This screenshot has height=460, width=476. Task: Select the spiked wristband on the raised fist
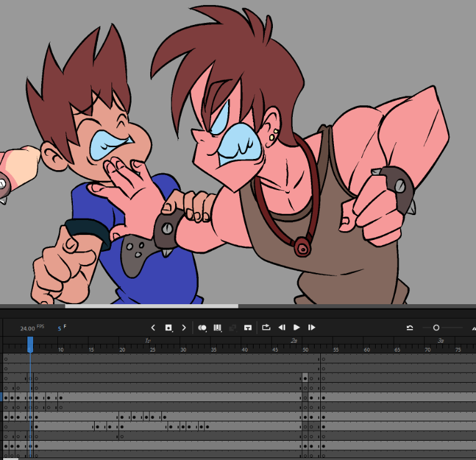click(396, 190)
